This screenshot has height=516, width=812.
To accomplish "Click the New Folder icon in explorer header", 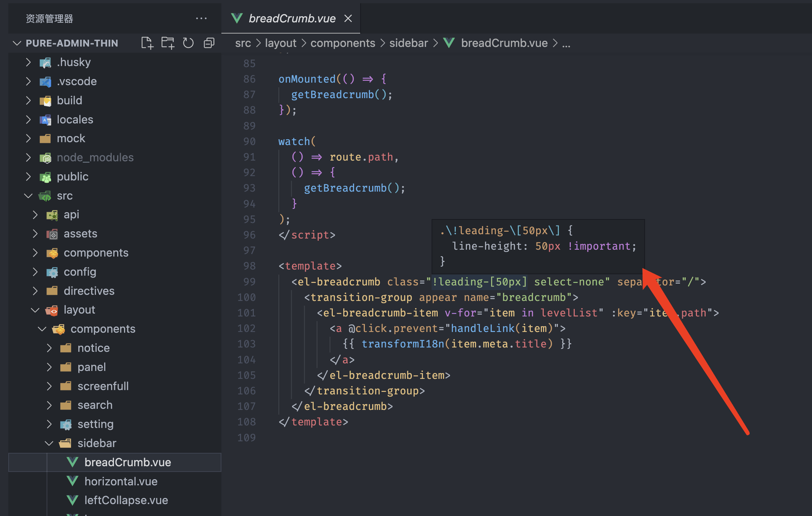I will click(x=168, y=43).
